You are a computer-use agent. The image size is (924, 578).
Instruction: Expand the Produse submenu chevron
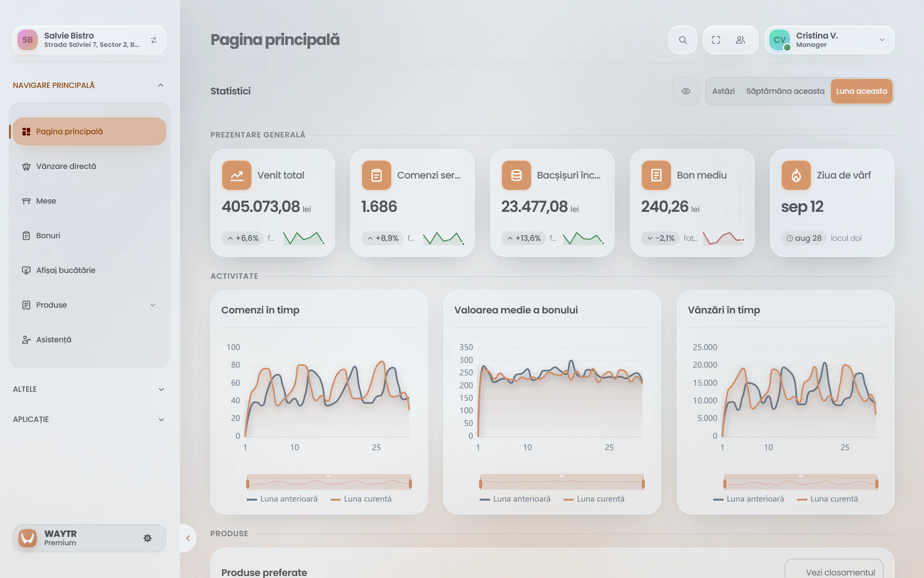pos(153,305)
